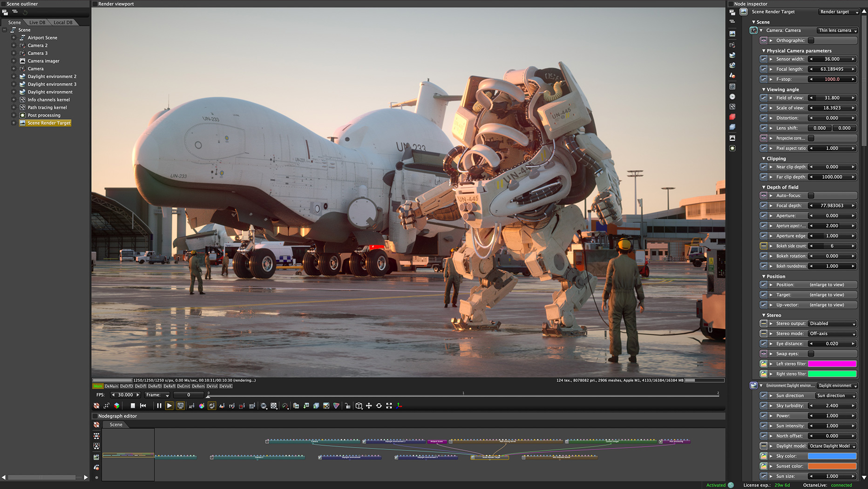Click the world axis coordinate icon
868x489 pixels.
400,406
